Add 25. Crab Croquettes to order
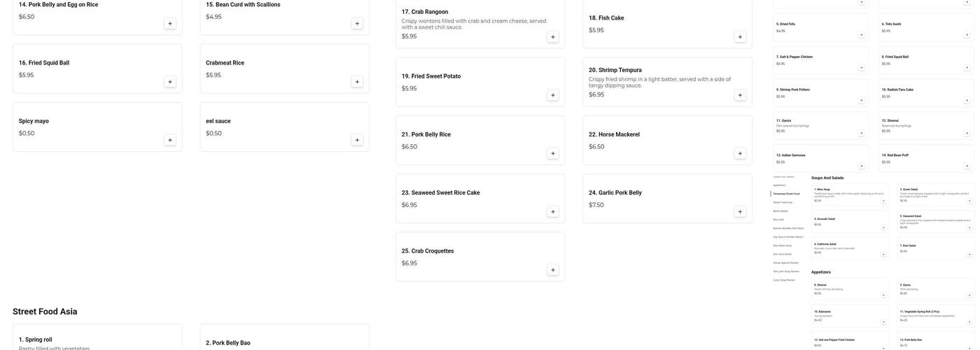The height and width of the screenshot is (350, 980). 553,270
